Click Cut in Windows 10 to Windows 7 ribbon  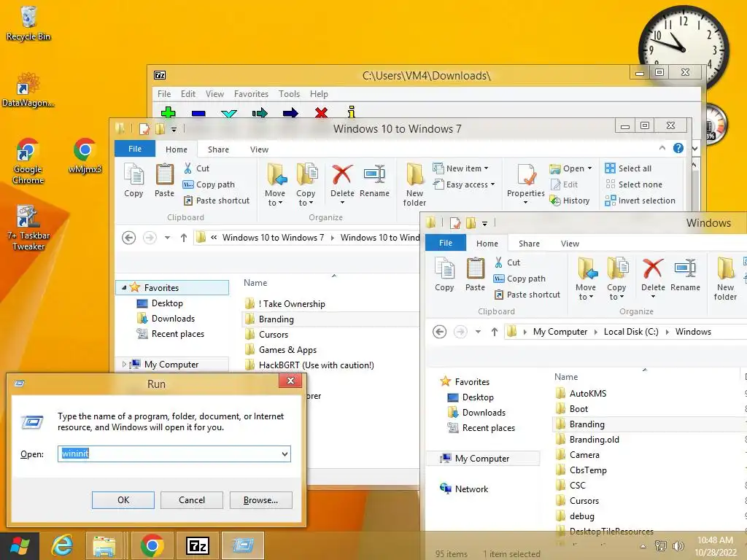click(x=196, y=168)
